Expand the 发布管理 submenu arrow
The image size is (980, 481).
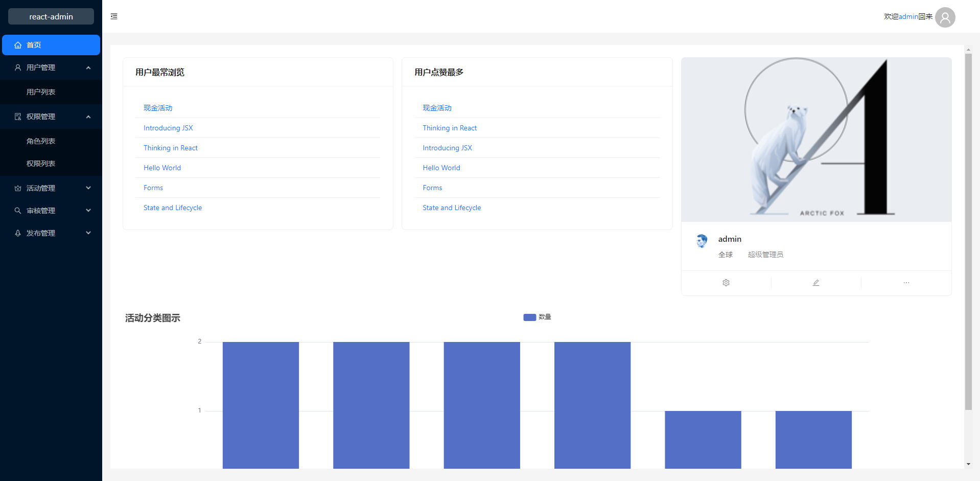pyautogui.click(x=88, y=233)
